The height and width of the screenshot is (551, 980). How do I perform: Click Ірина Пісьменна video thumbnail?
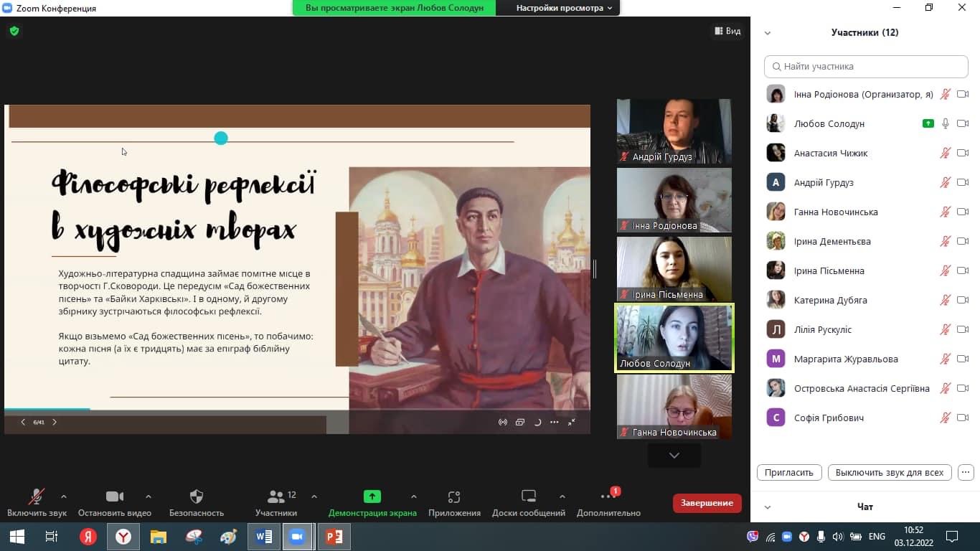coord(674,269)
